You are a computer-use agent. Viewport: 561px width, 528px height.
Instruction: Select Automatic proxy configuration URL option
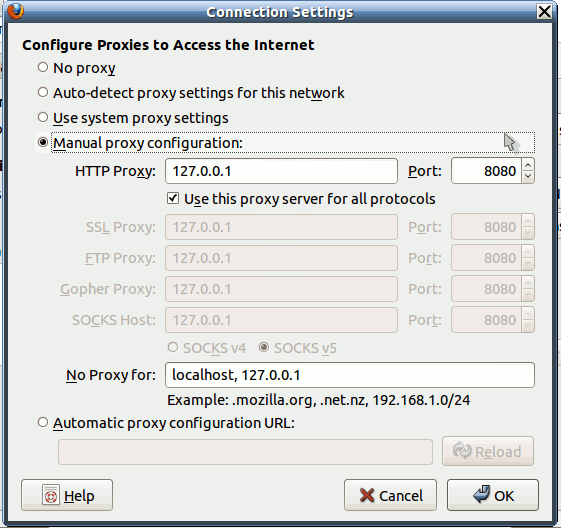click(43, 422)
